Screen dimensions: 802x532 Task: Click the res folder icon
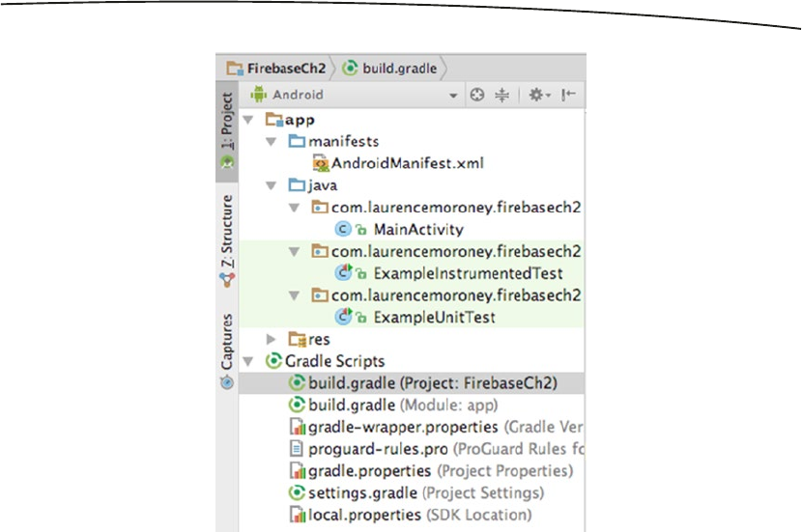(x=298, y=339)
